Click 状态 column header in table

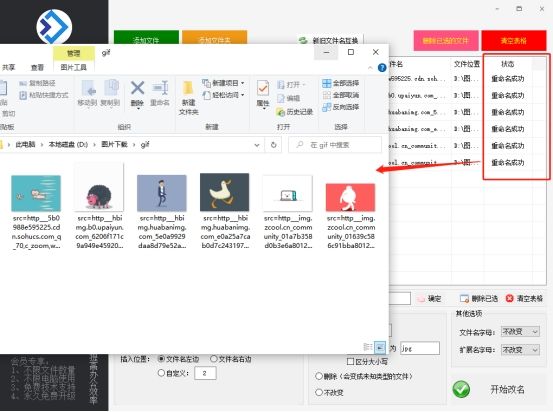[508, 64]
